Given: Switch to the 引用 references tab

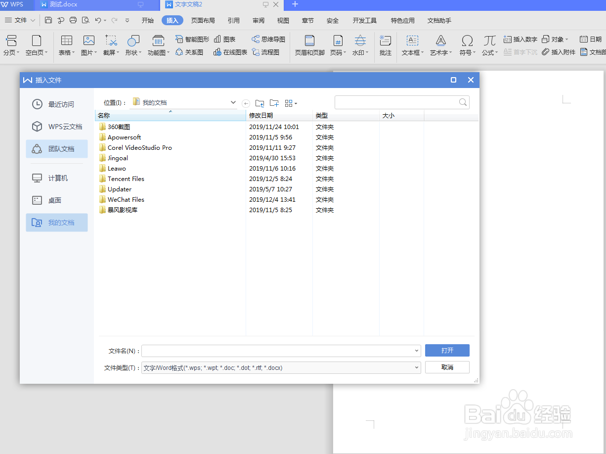Looking at the screenshot, I should tap(233, 20).
